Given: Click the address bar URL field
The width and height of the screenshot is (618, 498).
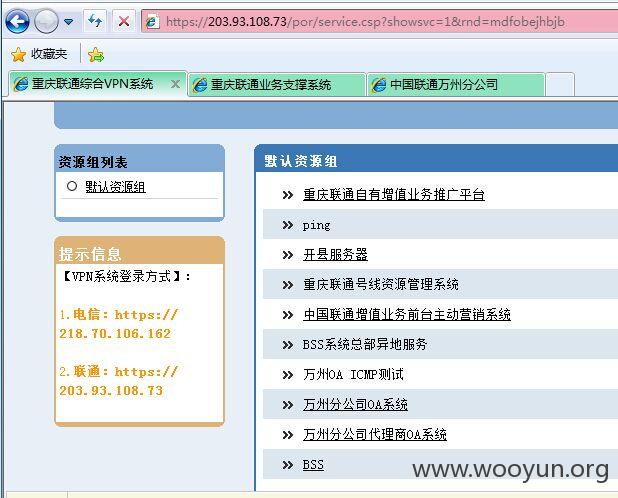Looking at the screenshot, I should pyautogui.click(x=380, y=21).
